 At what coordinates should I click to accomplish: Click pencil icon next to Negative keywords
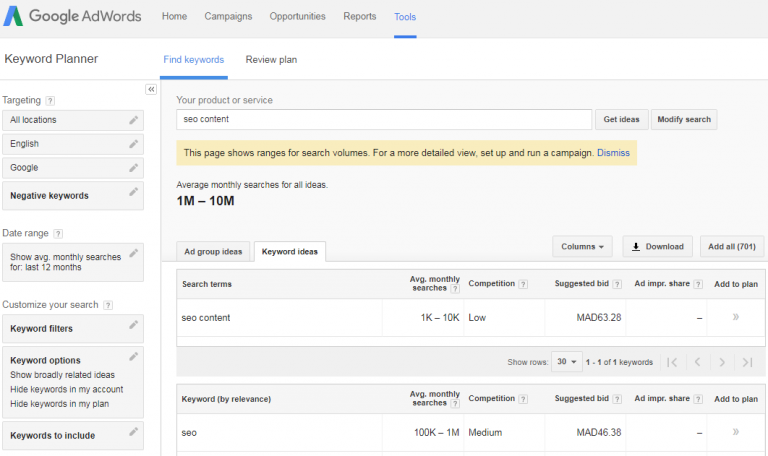[133, 192]
